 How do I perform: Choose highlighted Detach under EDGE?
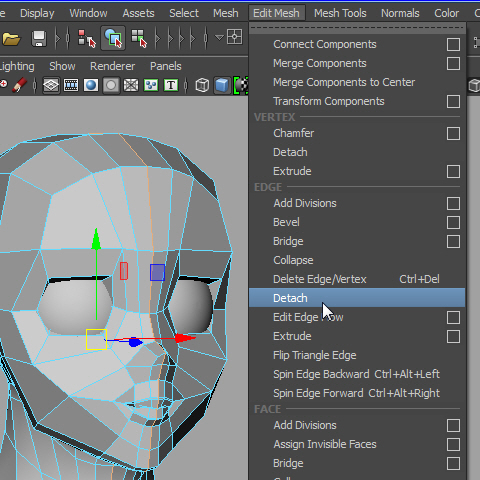click(x=357, y=298)
